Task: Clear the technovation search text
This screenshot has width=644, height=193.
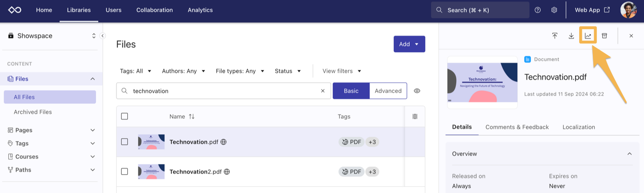Action: (x=322, y=91)
